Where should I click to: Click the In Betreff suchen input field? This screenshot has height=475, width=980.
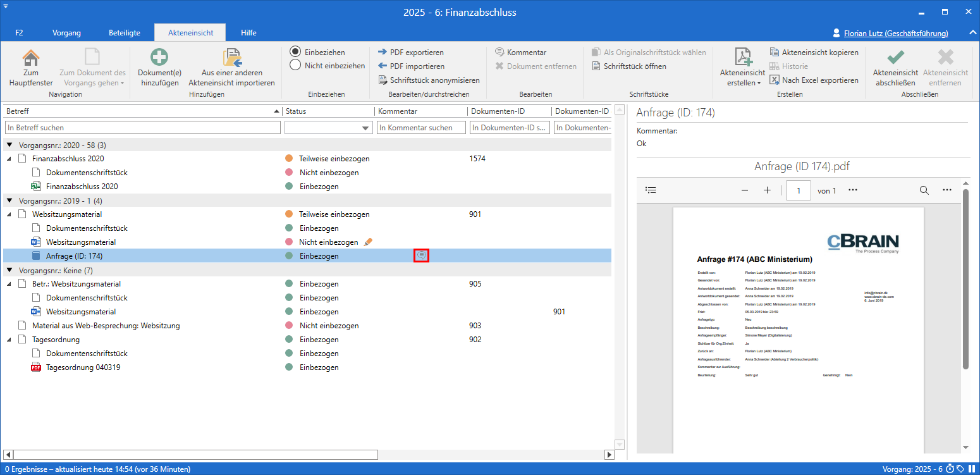click(142, 128)
